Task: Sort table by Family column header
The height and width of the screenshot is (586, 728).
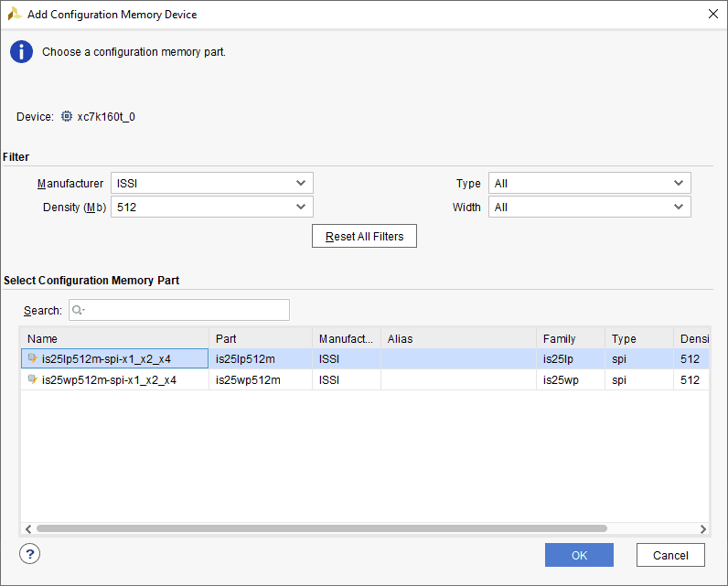Action: click(569, 338)
